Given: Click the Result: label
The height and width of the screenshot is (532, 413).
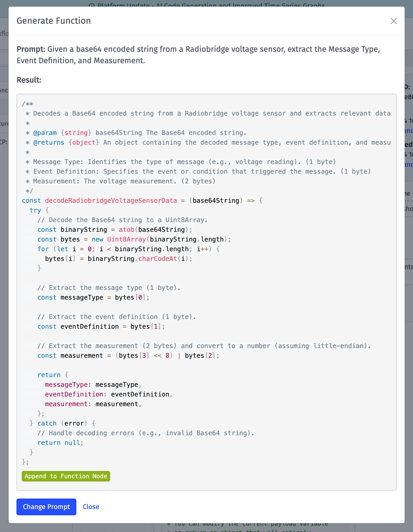Looking at the screenshot, I should point(29,80).
